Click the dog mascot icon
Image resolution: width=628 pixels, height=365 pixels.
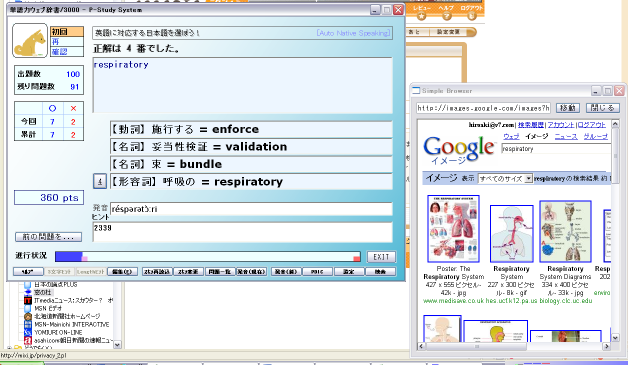(30, 40)
